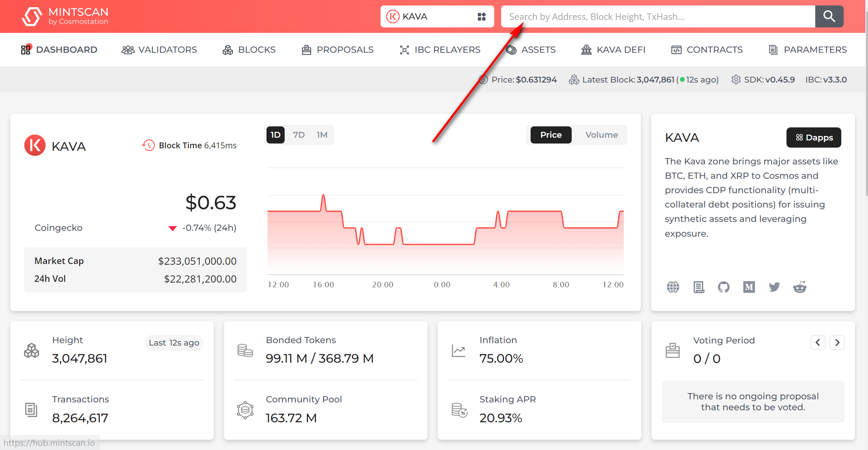Open the whitepaper document icon link
This screenshot has height=450, width=868.
(699, 287)
